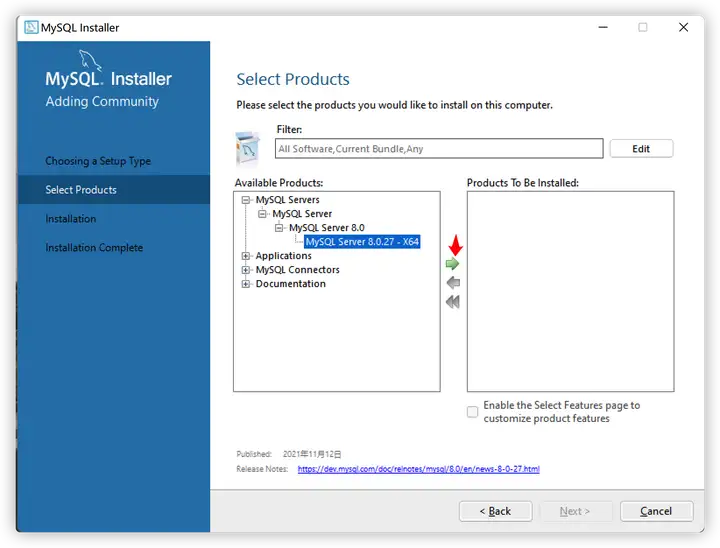Click the Next button
Viewport: 720px width, 548px height.
point(576,511)
